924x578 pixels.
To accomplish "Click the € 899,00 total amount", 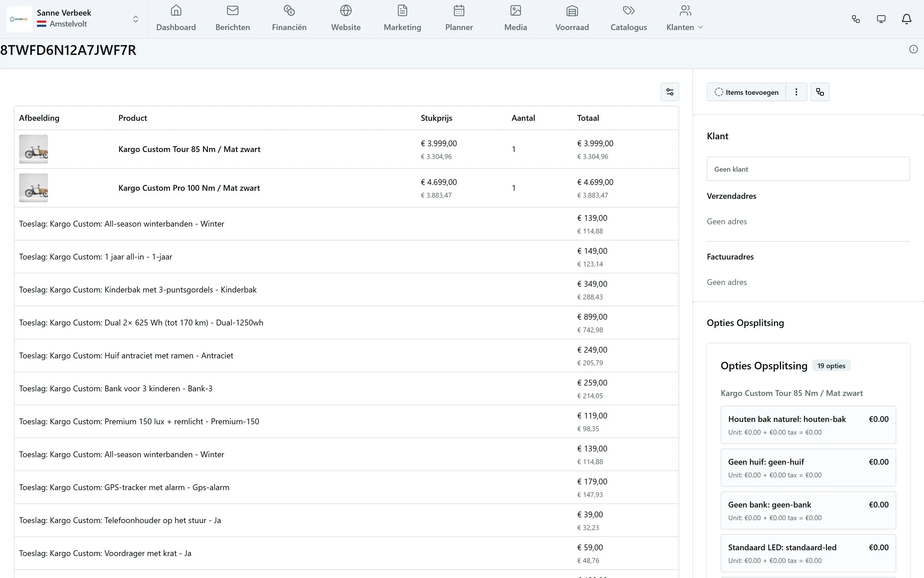I will 592,317.
